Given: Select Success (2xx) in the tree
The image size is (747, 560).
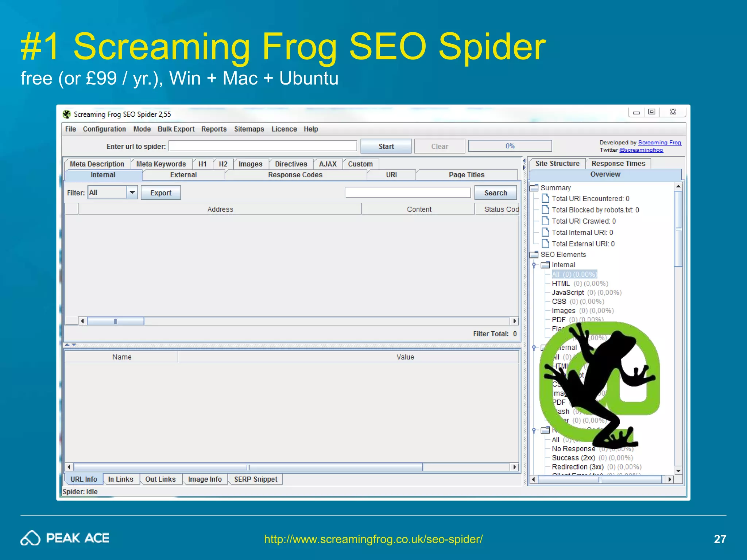Looking at the screenshot, I should 592,458.
